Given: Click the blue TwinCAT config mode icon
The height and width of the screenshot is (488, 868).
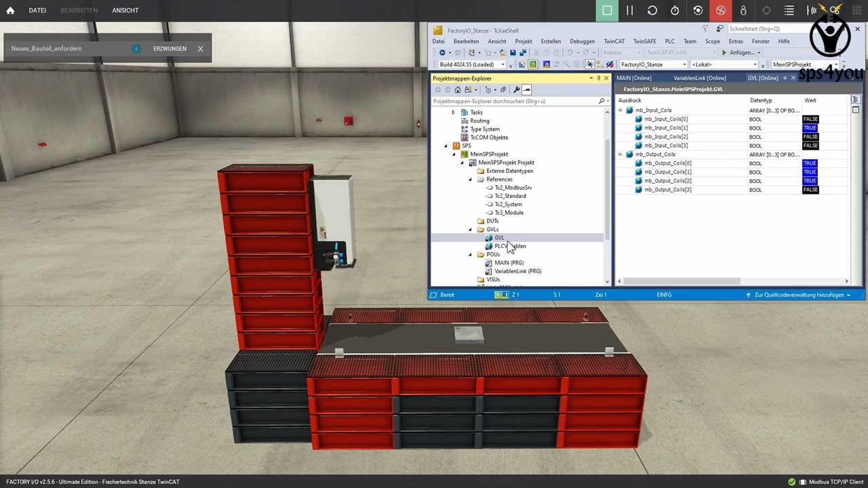Looking at the screenshot, I should pyautogui.click(x=546, y=64).
